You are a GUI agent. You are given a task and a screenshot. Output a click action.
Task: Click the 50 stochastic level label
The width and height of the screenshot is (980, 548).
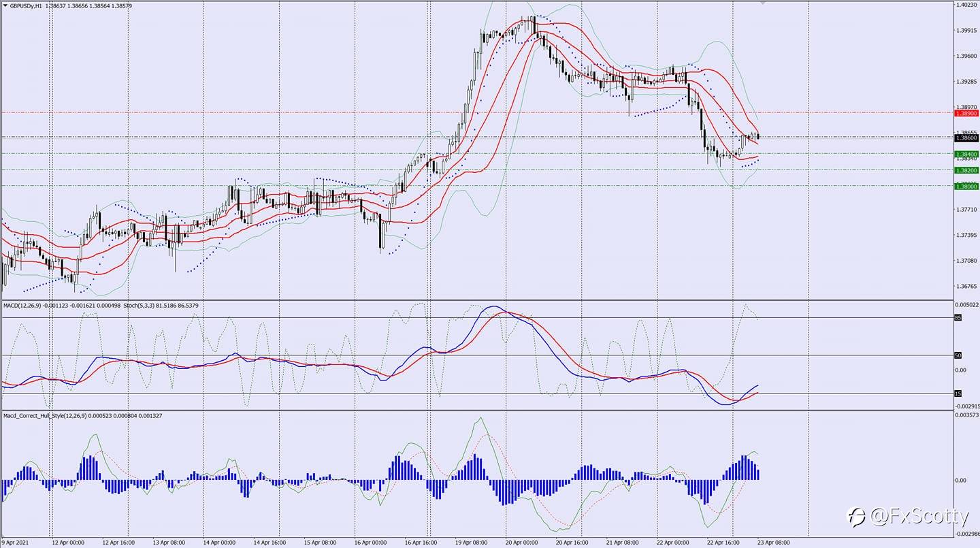(x=958, y=355)
